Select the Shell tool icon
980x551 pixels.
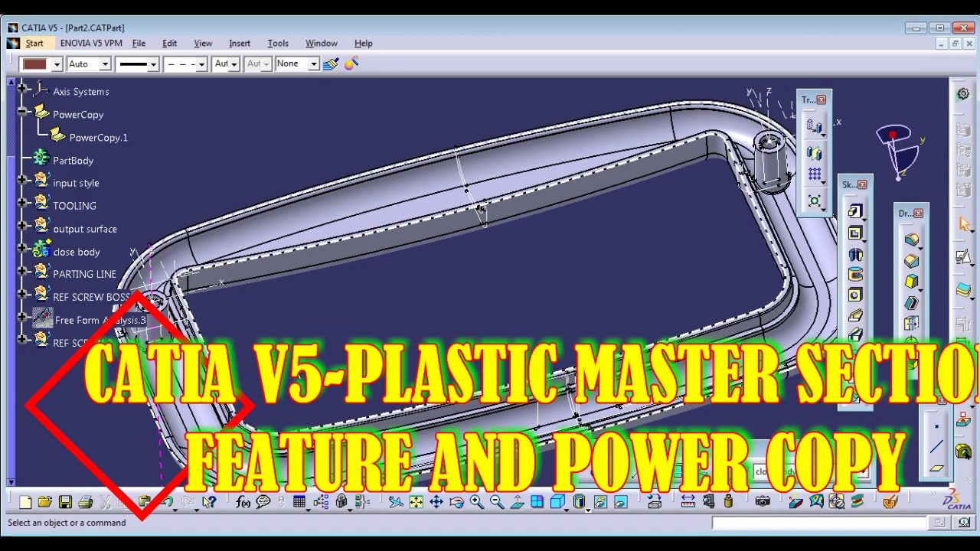coord(911,302)
